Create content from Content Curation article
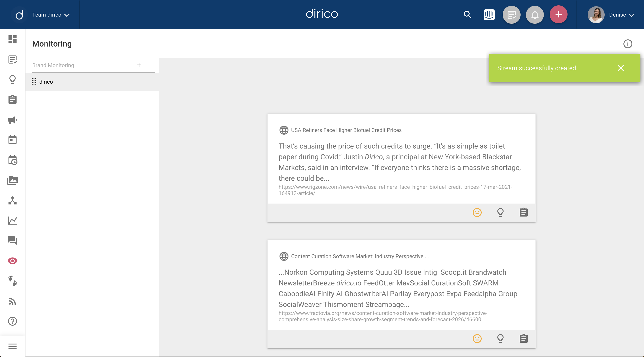The image size is (644, 357). [523, 339]
